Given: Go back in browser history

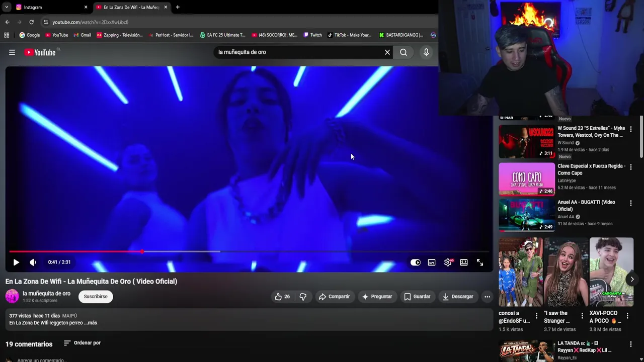Looking at the screenshot, I should [7, 22].
